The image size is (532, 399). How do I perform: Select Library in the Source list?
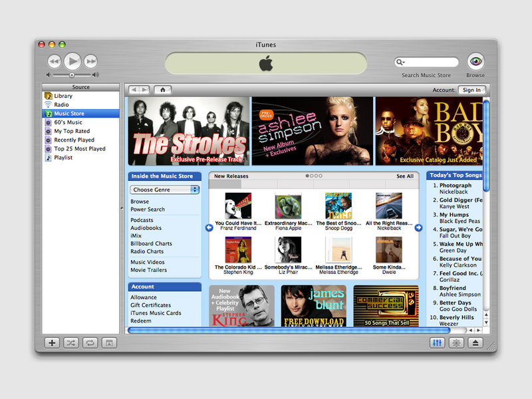(80, 96)
